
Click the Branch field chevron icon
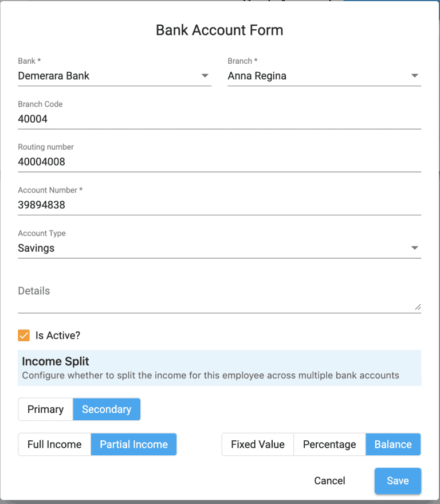point(414,75)
